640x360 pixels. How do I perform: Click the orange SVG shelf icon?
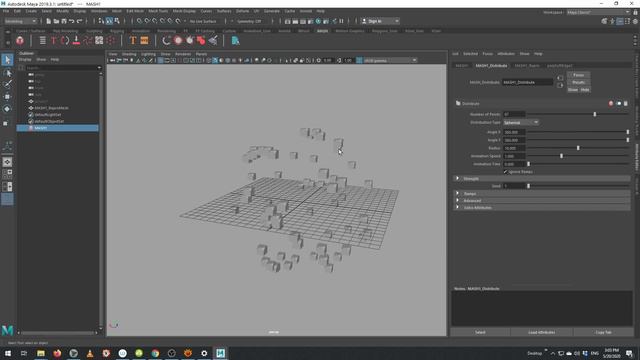(144, 40)
